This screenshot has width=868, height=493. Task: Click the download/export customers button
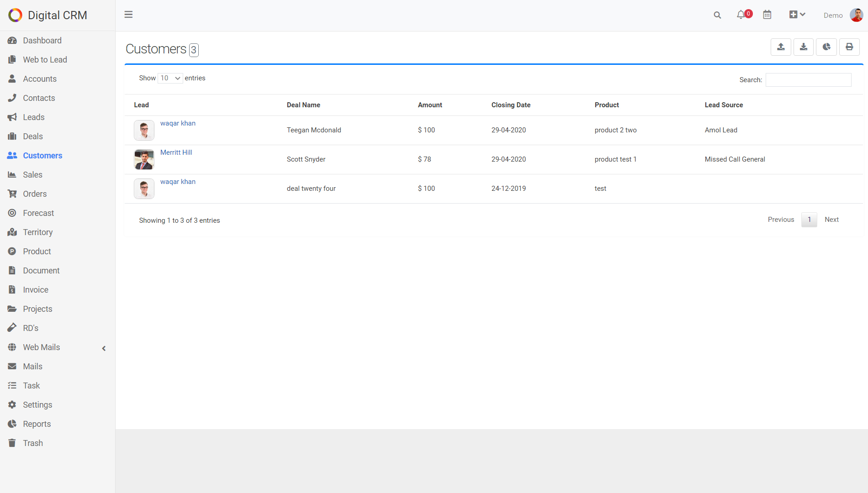804,47
